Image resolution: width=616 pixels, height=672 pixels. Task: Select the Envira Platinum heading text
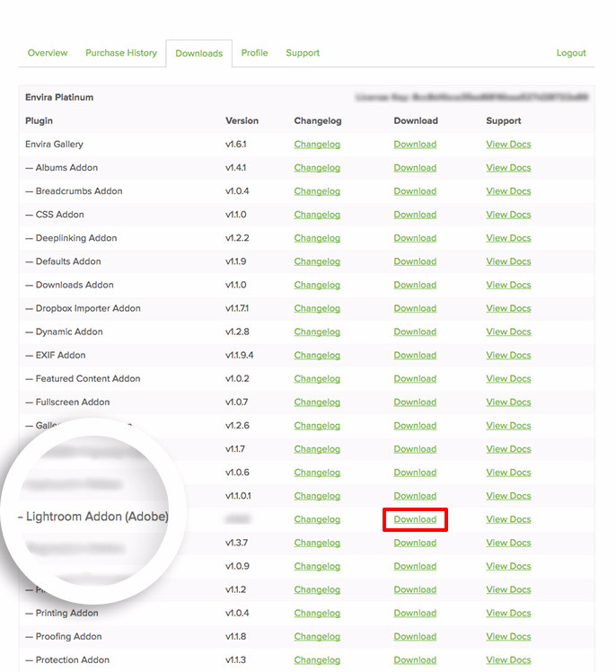coord(59,97)
